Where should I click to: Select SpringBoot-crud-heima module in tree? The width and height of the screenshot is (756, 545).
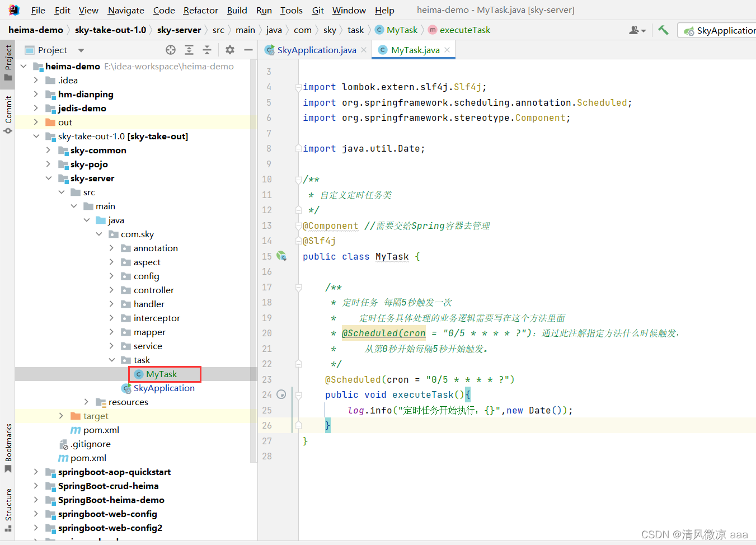click(x=108, y=486)
